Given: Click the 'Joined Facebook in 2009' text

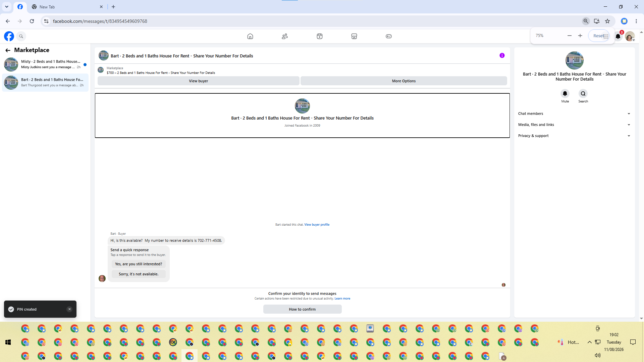Looking at the screenshot, I should pyautogui.click(x=302, y=126).
